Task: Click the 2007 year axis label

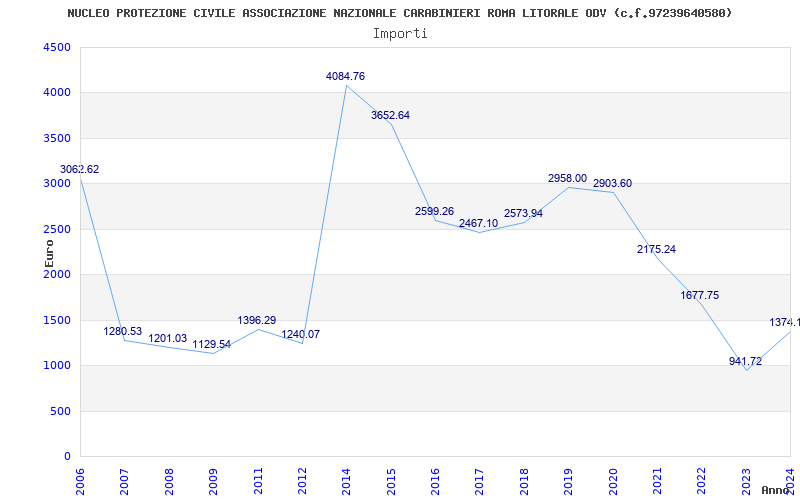Action: pyautogui.click(x=124, y=482)
